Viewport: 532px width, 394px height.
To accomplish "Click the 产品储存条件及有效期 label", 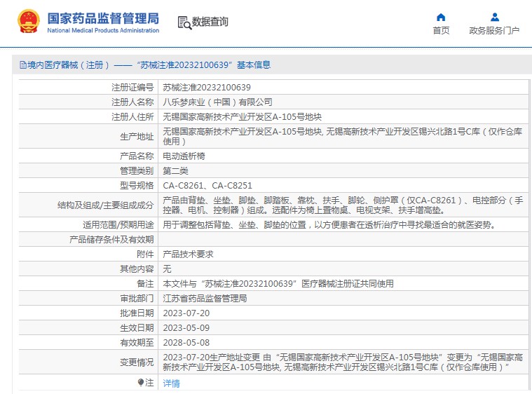I will pos(111,240).
